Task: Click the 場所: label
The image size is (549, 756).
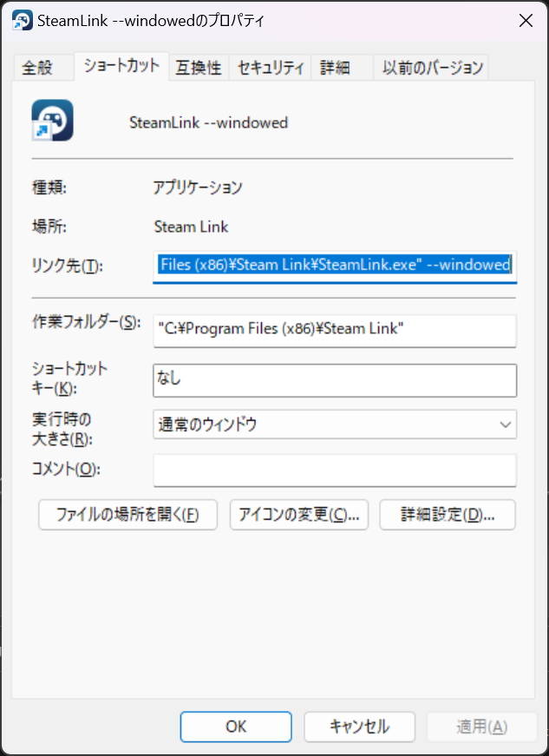Action: 49,227
